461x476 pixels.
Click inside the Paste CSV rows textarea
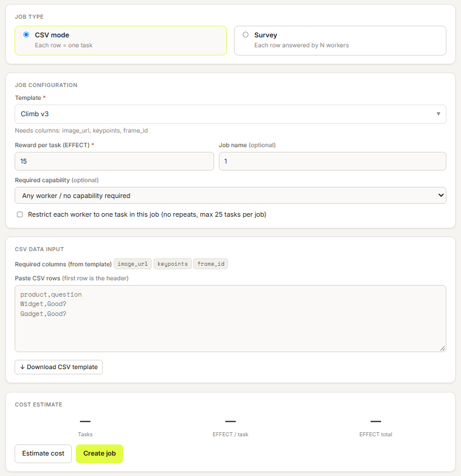(x=230, y=318)
